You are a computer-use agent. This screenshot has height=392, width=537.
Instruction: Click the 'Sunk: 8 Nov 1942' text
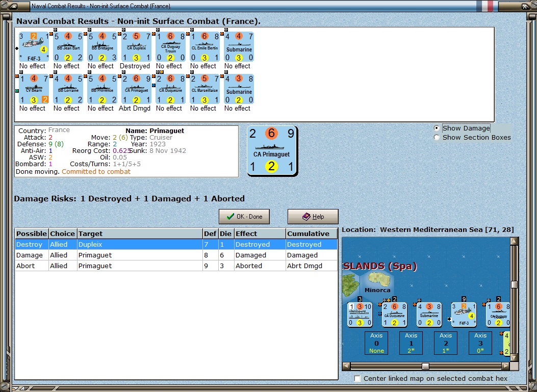pyautogui.click(x=158, y=151)
